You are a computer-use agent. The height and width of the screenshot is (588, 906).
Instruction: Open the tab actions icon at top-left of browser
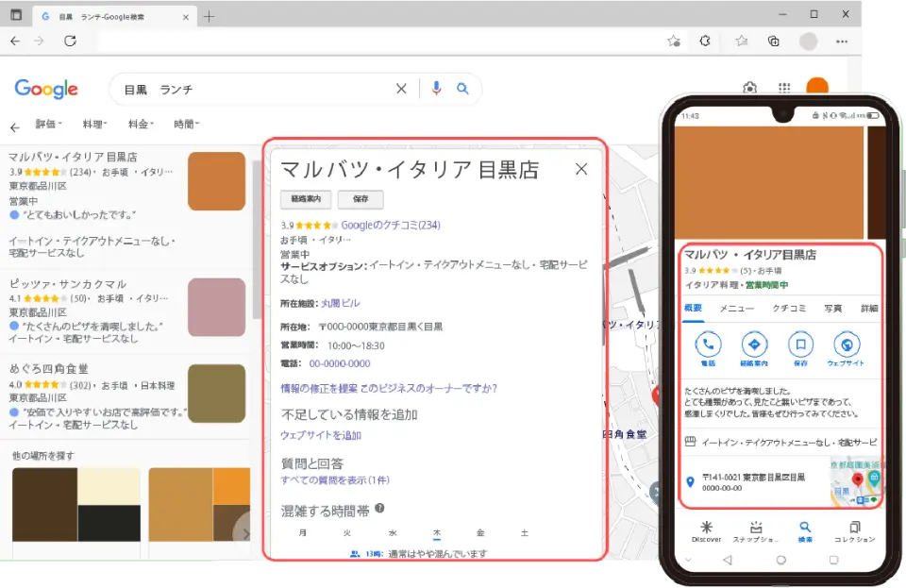(16, 15)
